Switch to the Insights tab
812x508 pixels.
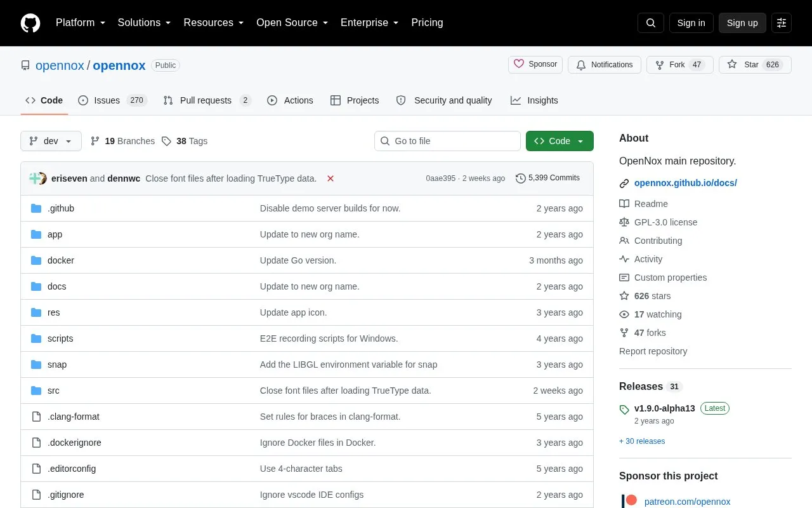pos(534,100)
